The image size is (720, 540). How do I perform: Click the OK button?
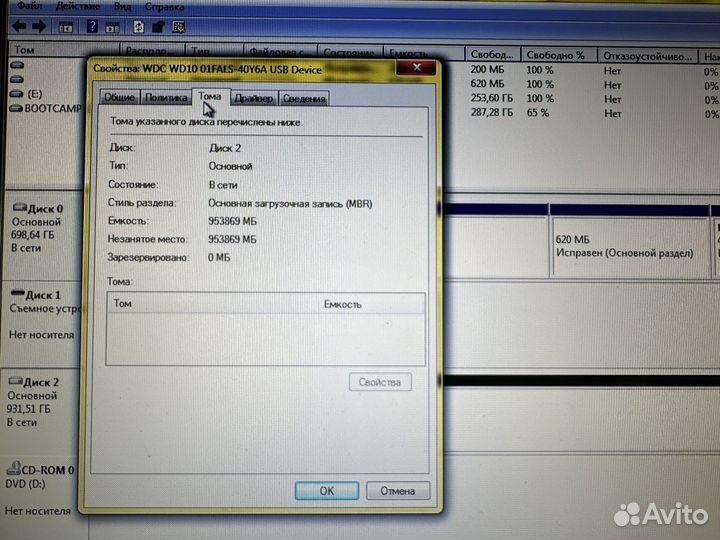pyautogui.click(x=326, y=491)
